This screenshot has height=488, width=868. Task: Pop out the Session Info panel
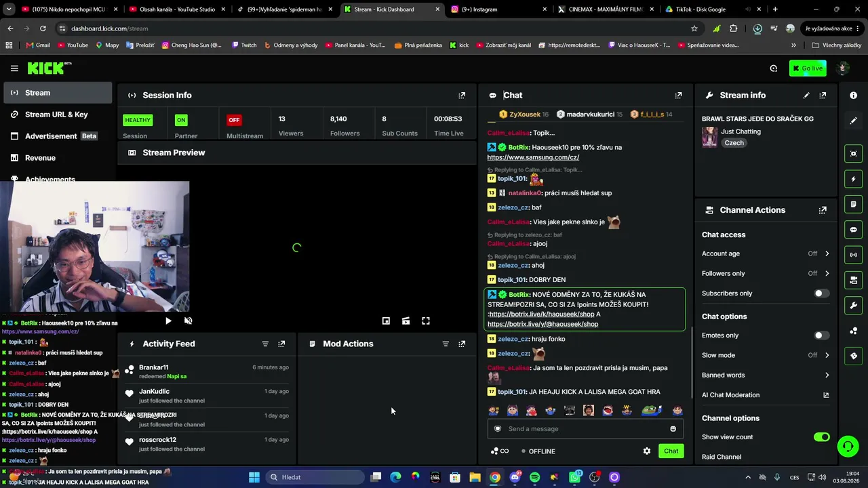pos(462,96)
